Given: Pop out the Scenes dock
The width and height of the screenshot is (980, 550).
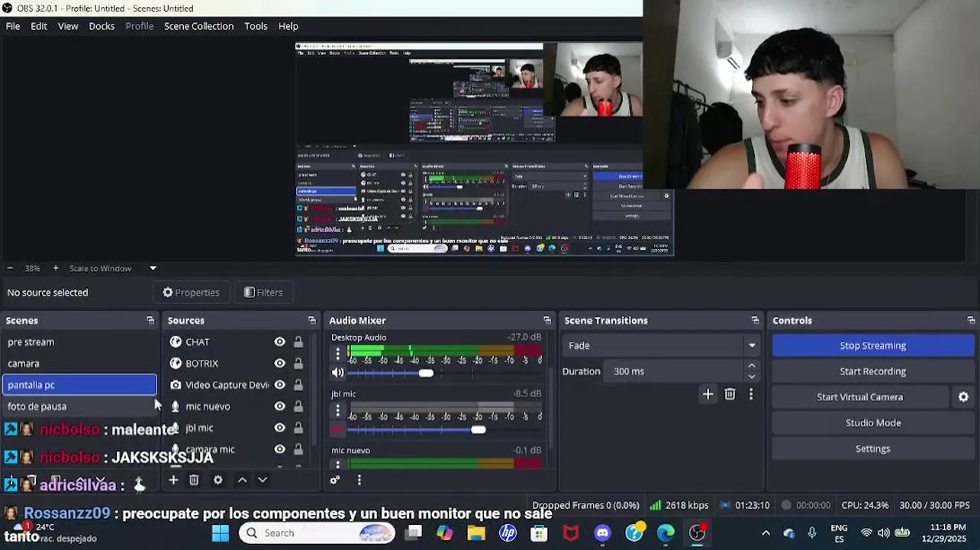Looking at the screenshot, I should pos(150,320).
